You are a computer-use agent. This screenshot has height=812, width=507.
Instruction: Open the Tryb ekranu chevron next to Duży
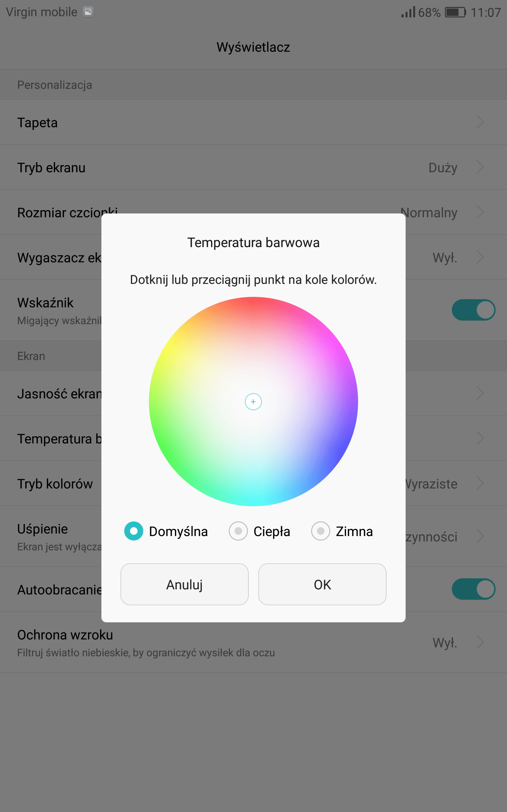pos(480,167)
